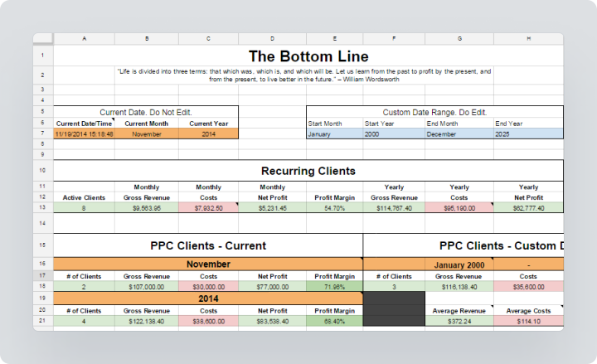Click the 'Recurring Clients' section heading
Screen dimensions: 597x364
[x=308, y=171]
